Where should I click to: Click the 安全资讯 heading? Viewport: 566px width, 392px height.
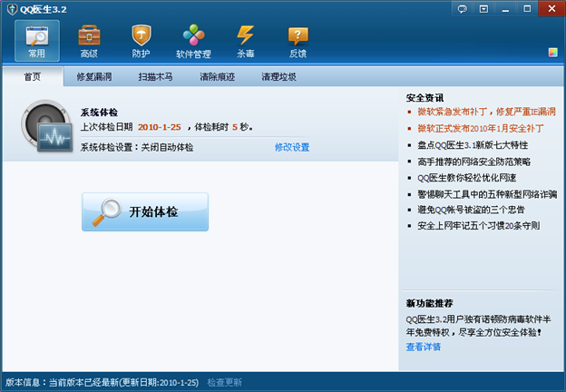tap(424, 98)
